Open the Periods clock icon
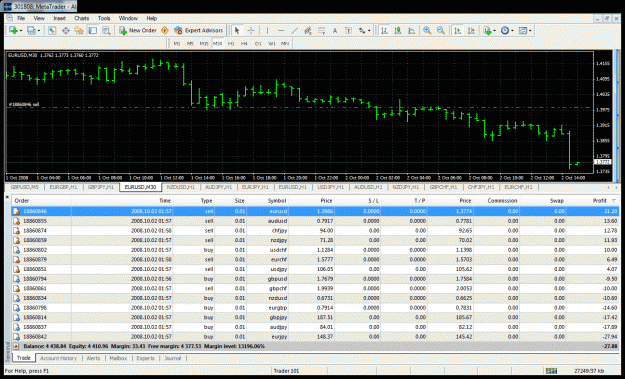Image resolution: width=625 pixels, height=379 pixels. [505, 30]
